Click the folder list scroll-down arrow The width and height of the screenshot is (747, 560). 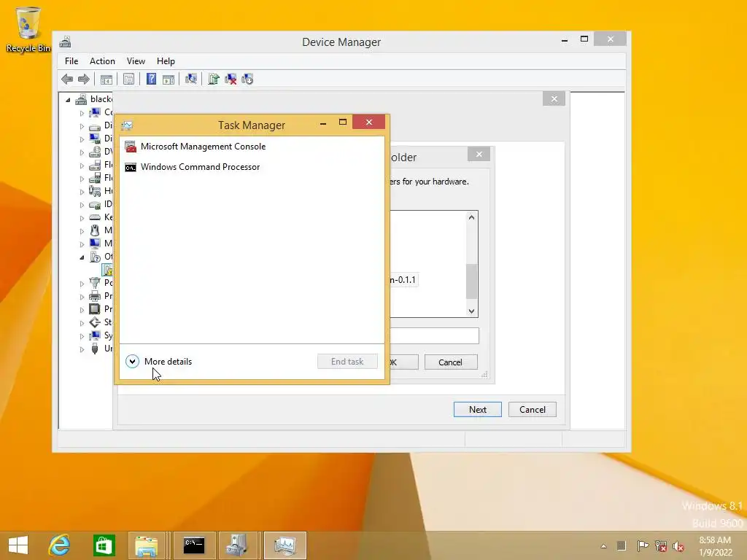tap(471, 311)
